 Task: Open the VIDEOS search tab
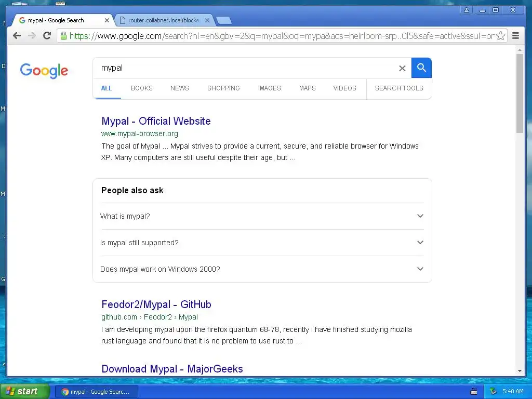tap(345, 88)
